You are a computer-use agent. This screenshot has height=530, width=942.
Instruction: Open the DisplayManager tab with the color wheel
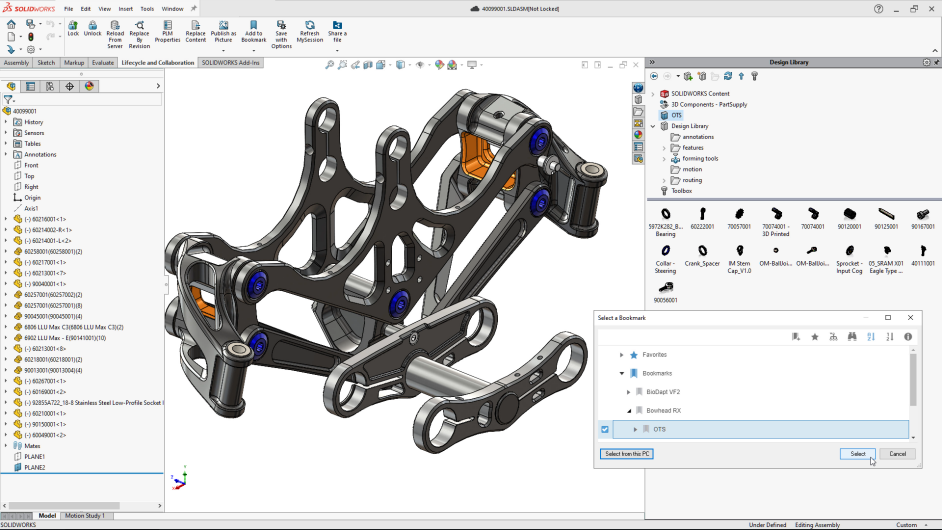89,86
